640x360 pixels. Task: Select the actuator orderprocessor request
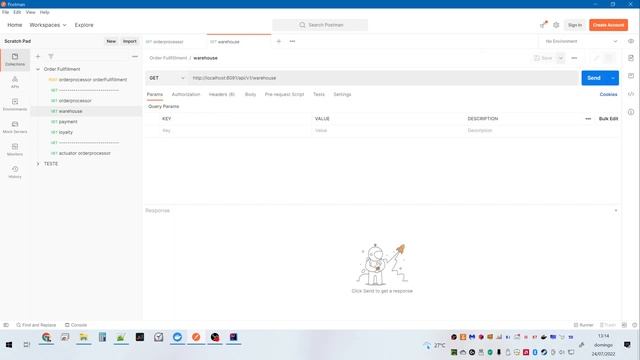tap(84, 153)
